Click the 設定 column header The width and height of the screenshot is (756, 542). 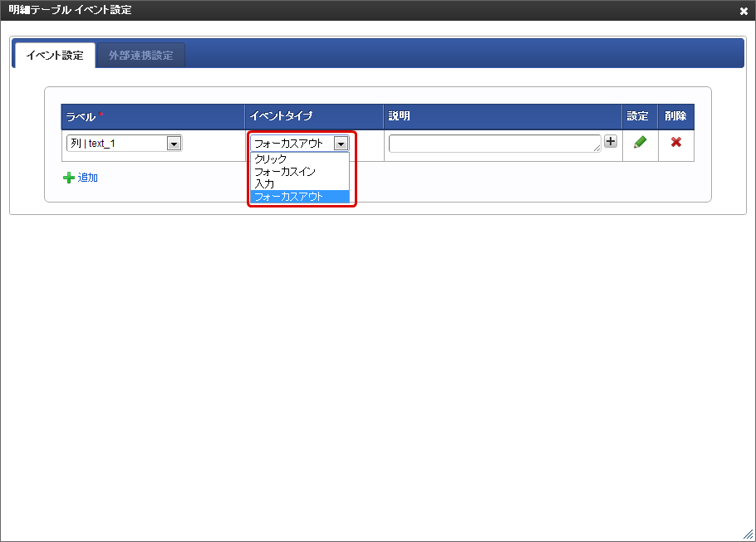click(640, 116)
